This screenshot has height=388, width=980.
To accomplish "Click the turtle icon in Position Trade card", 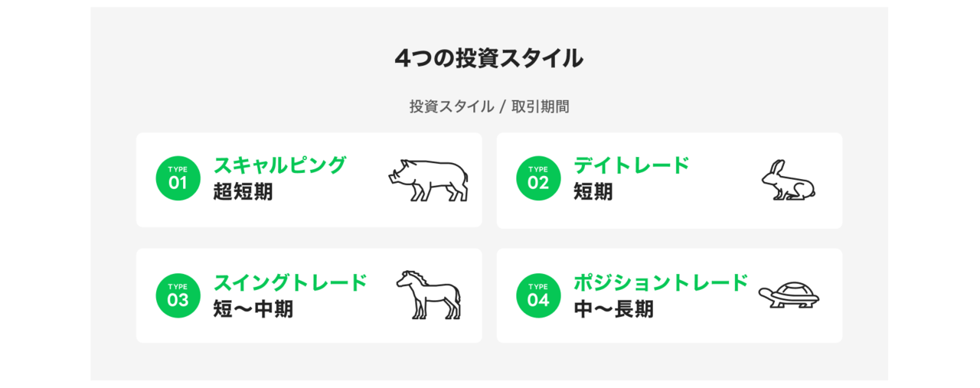I will 789,295.
